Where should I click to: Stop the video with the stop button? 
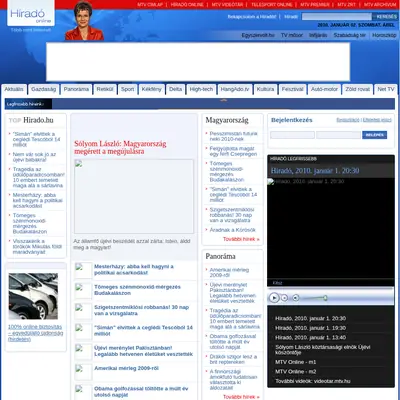[284, 298]
